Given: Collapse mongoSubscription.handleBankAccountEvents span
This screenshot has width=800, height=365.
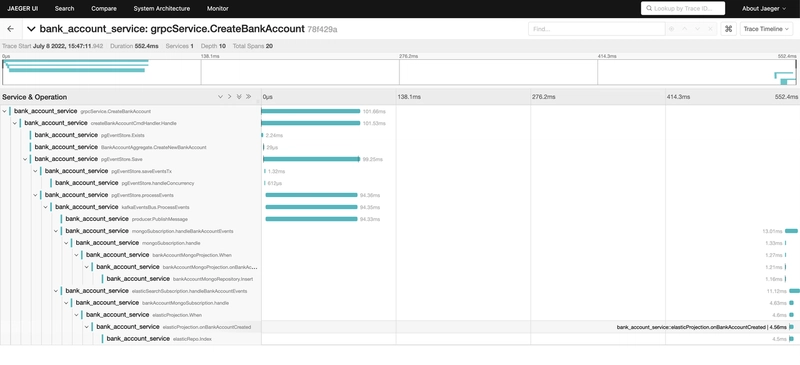Looking at the screenshot, I should [x=56, y=231].
